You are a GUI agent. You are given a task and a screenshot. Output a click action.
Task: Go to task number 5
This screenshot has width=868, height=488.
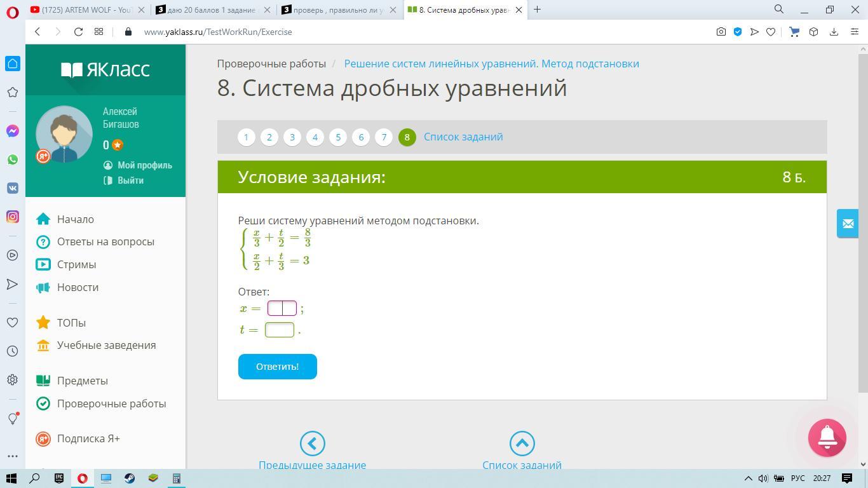coord(338,137)
